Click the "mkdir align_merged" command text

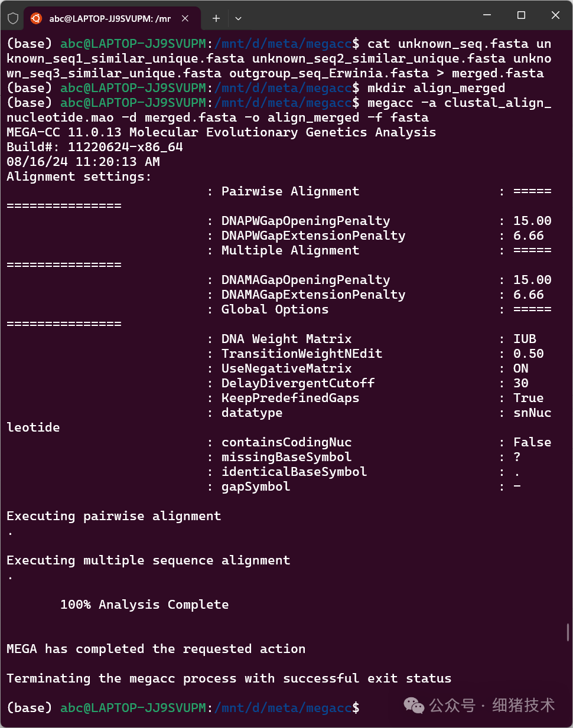coord(436,88)
